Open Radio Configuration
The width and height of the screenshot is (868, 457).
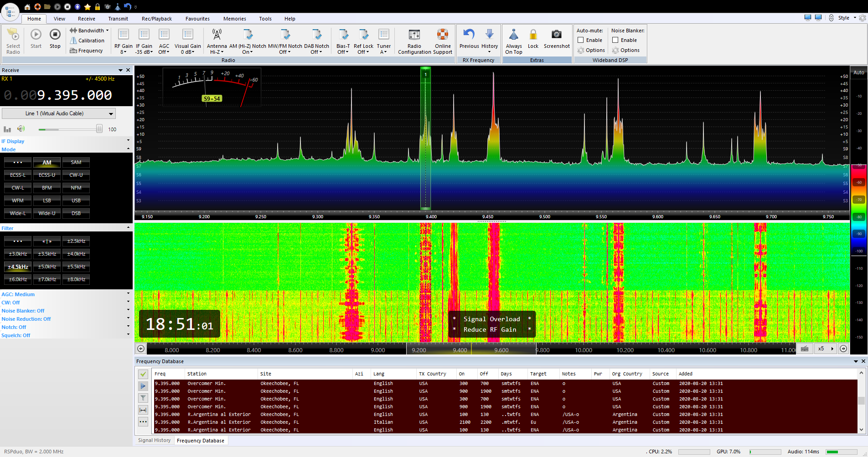(414, 35)
